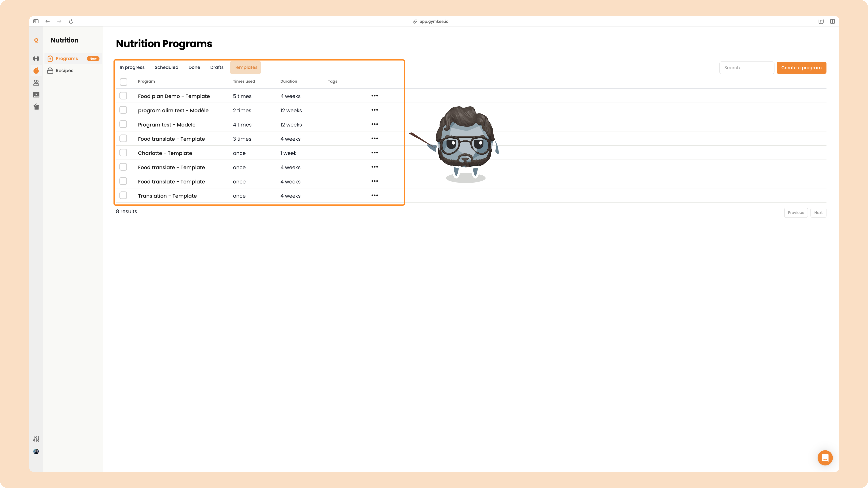Viewport: 868px width, 488px height.
Task: Open the dumbbell Training section icon
Action: tap(36, 59)
